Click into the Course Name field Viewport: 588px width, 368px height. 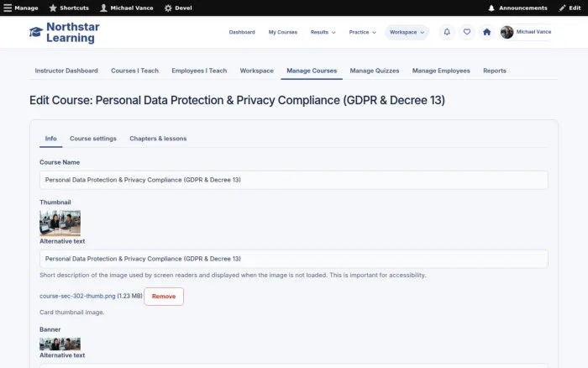(294, 180)
